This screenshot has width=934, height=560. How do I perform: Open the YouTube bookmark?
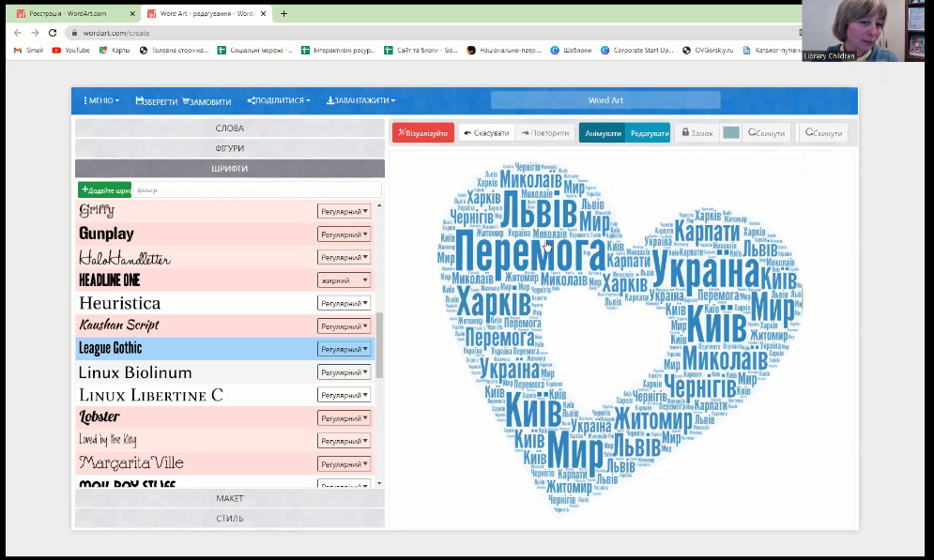71,51
